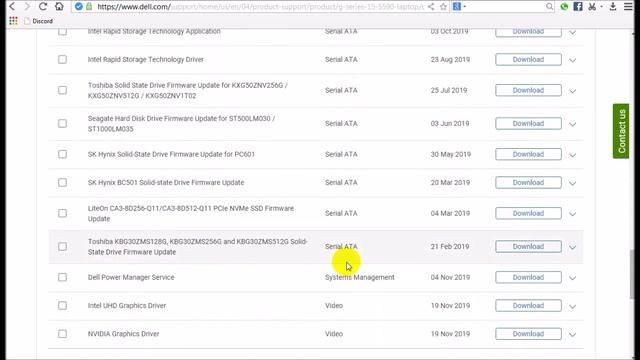Click the page vertical scrollbar thumb
The image size is (640, 360).
632,273
